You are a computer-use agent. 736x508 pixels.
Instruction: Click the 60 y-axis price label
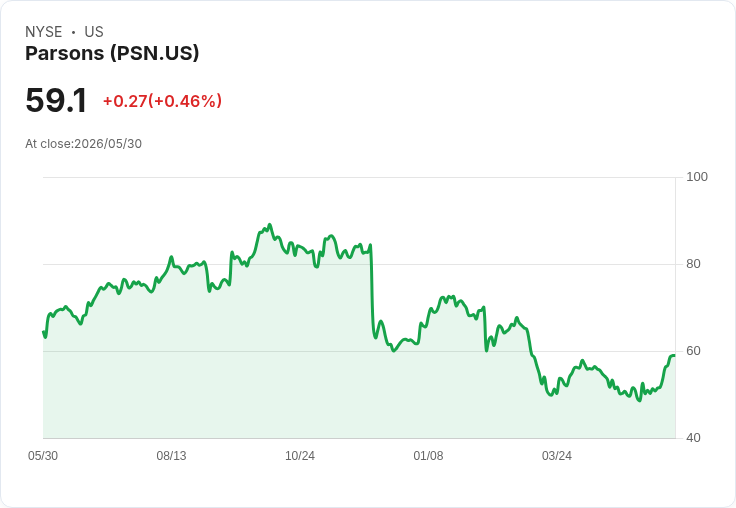(693, 351)
